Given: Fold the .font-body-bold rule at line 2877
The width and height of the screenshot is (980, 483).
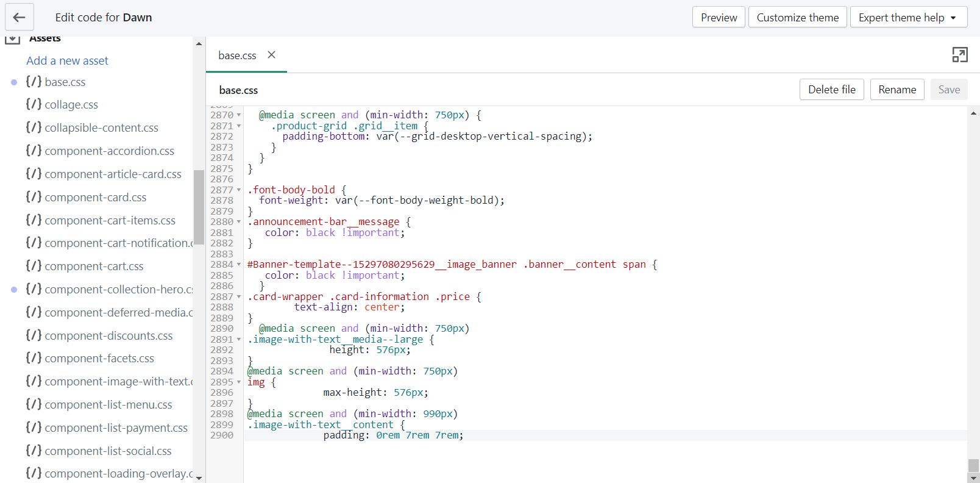Looking at the screenshot, I should [239, 190].
